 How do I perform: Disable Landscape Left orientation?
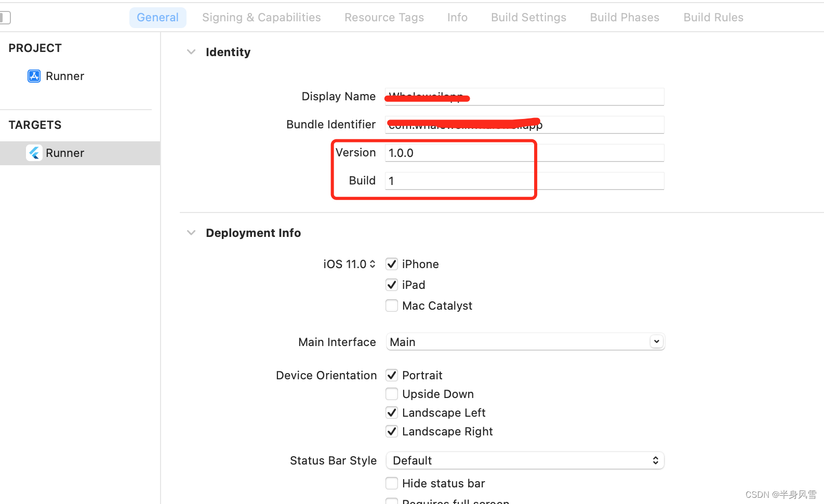tap(392, 413)
